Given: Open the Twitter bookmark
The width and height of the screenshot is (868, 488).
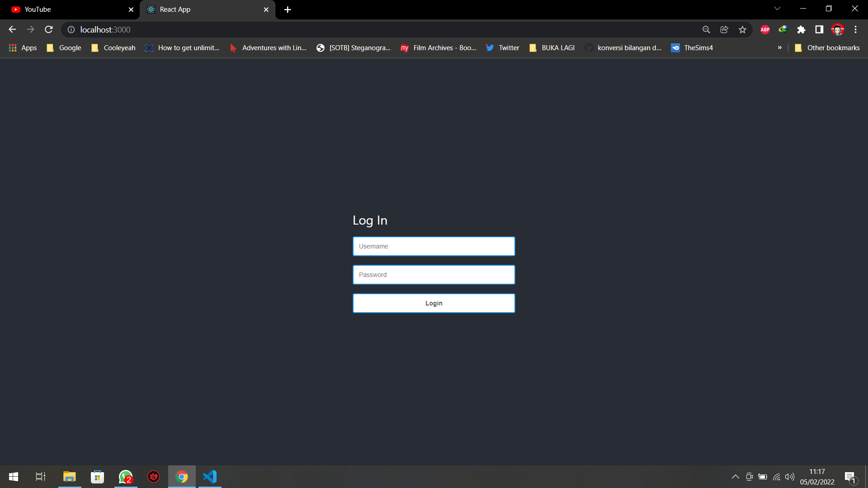Looking at the screenshot, I should tap(503, 47).
